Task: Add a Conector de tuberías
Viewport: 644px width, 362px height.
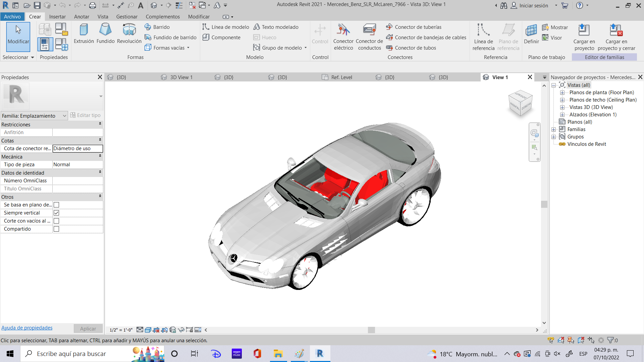Action: [414, 27]
